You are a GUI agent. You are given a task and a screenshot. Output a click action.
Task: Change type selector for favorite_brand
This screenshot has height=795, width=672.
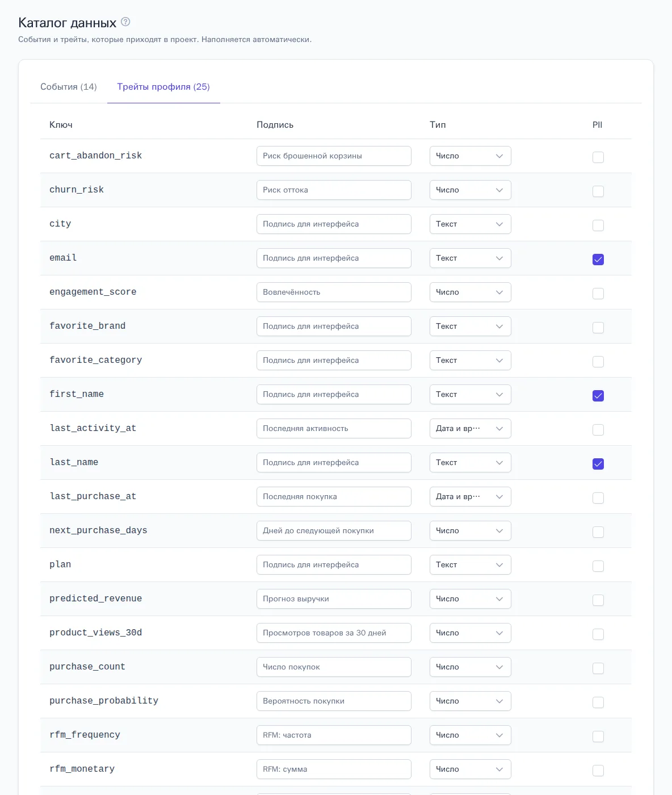pyautogui.click(x=471, y=327)
